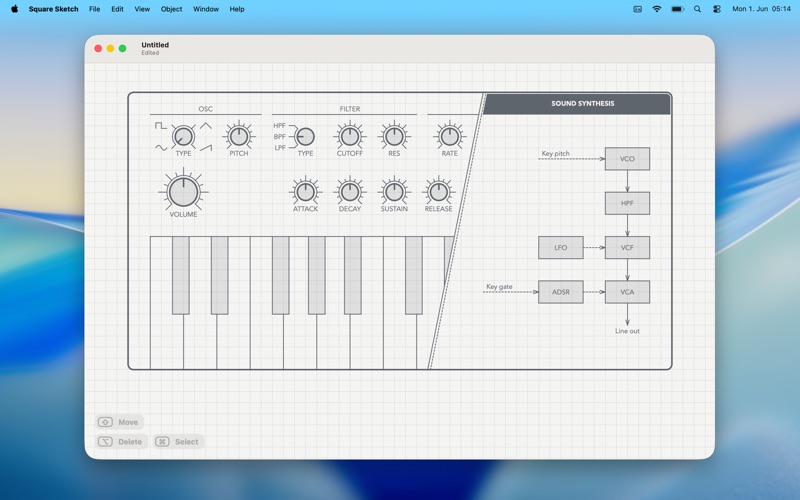
Task: Click the keyboard input menu bar icon
Action: coord(637,9)
